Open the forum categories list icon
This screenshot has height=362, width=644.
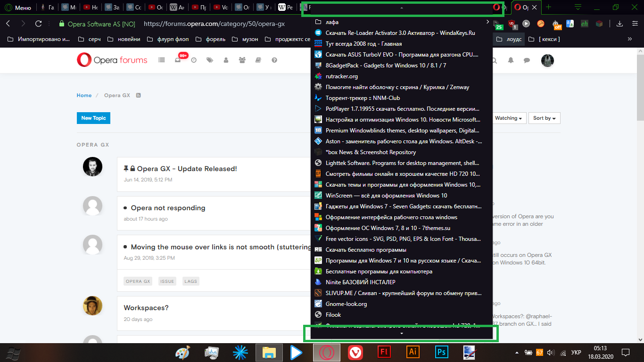(162, 60)
